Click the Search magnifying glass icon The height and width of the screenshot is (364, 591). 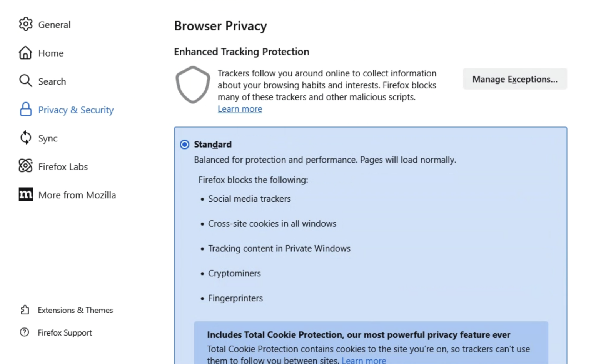tap(25, 81)
